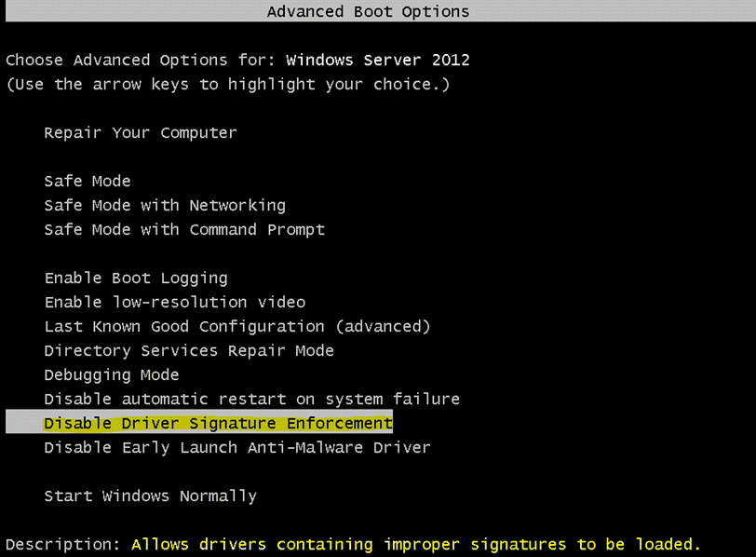
Task: Click the yellow improper signatures description text
Action: point(415,544)
